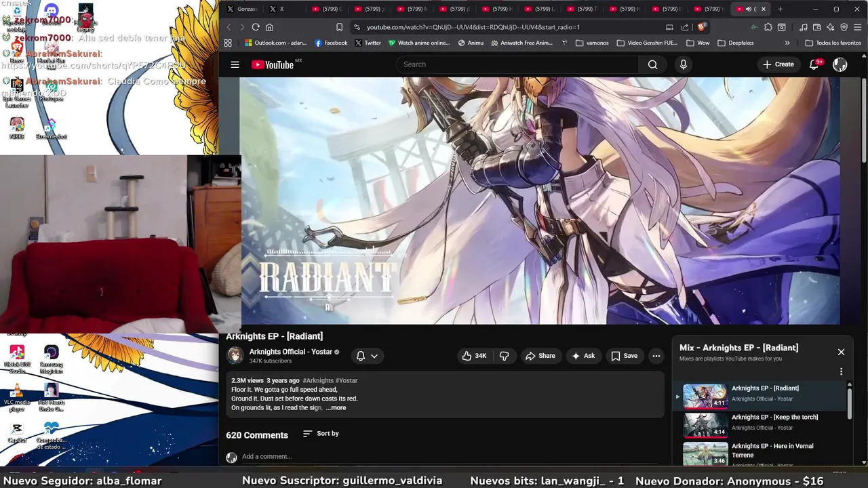
Task: Click the YouTube search magnifier button
Action: [652, 64]
